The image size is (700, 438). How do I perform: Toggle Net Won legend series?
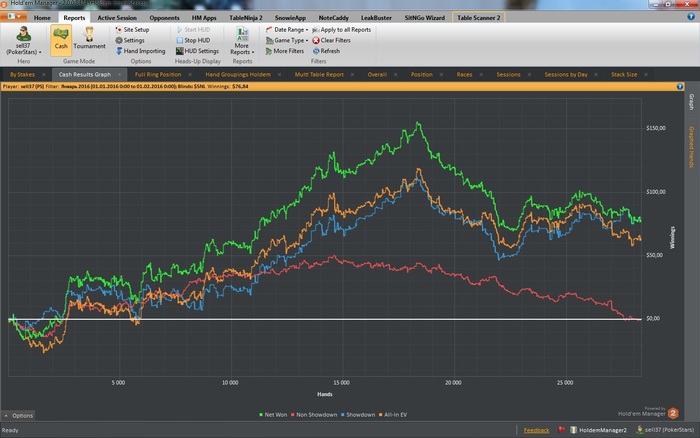273,415
